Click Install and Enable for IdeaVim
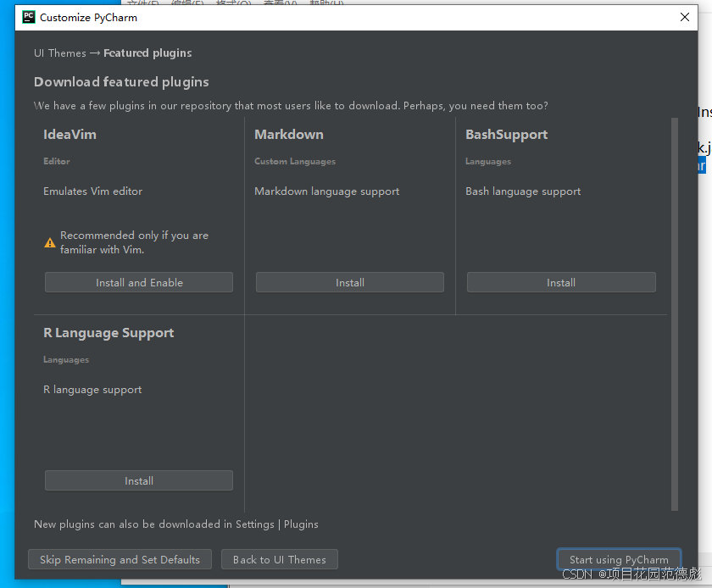Image resolution: width=712 pixels, height=588 pixels. (x=138, y=282)
